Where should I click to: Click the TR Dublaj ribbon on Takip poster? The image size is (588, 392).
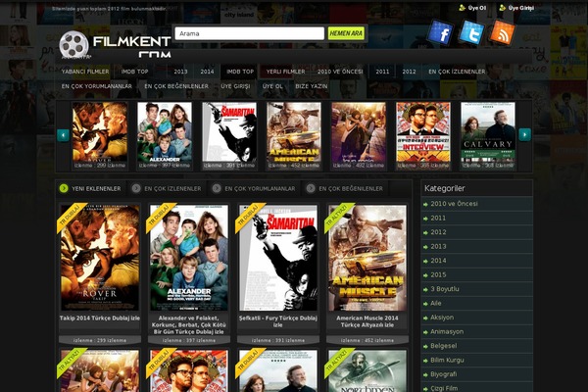click(72, 216)
